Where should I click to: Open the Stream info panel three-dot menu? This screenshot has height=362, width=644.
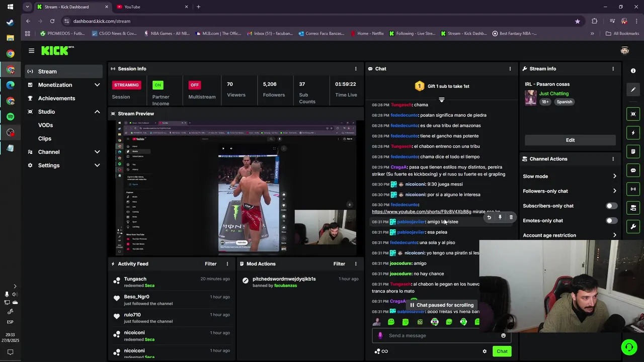[x=613, y=69]
